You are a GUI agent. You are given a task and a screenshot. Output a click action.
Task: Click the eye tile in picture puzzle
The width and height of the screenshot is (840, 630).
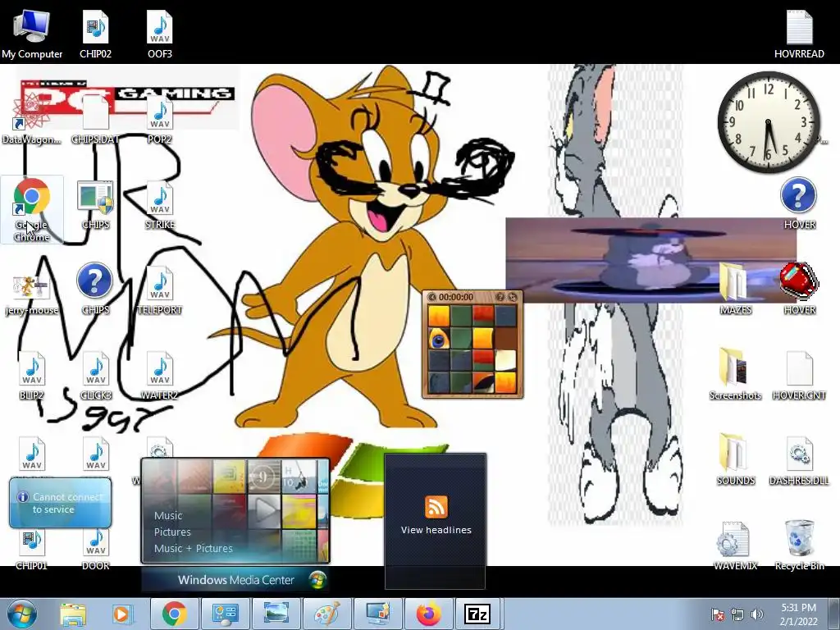click(x=439, y=339)
